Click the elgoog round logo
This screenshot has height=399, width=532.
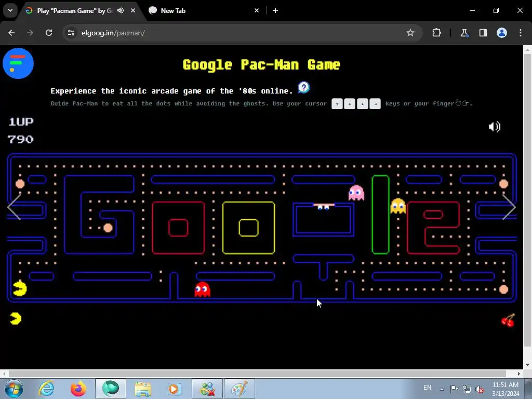coord(18,63)
